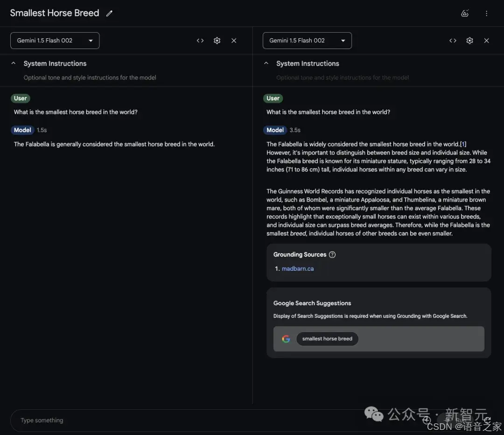
Task: Click the [1] citation in the right response
Action: pyautogui.click(x=463, y=144)
